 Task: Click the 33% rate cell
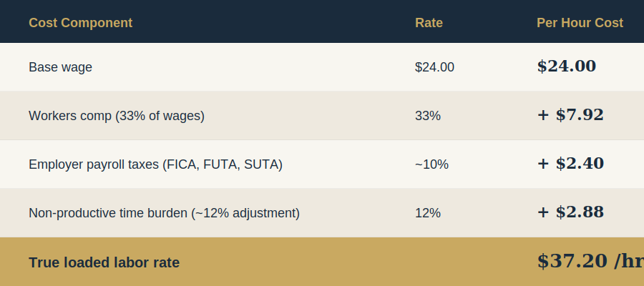coord(427,116)
